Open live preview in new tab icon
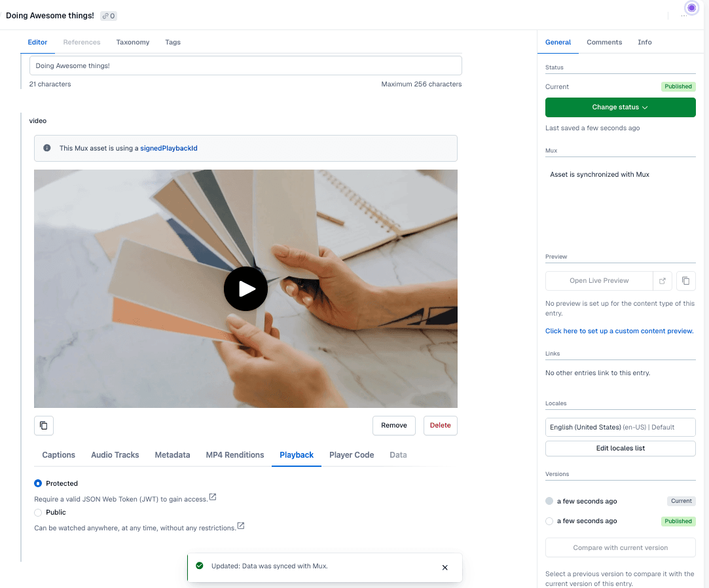The height and width of the screenshot is (588, 709). point(663,281)
